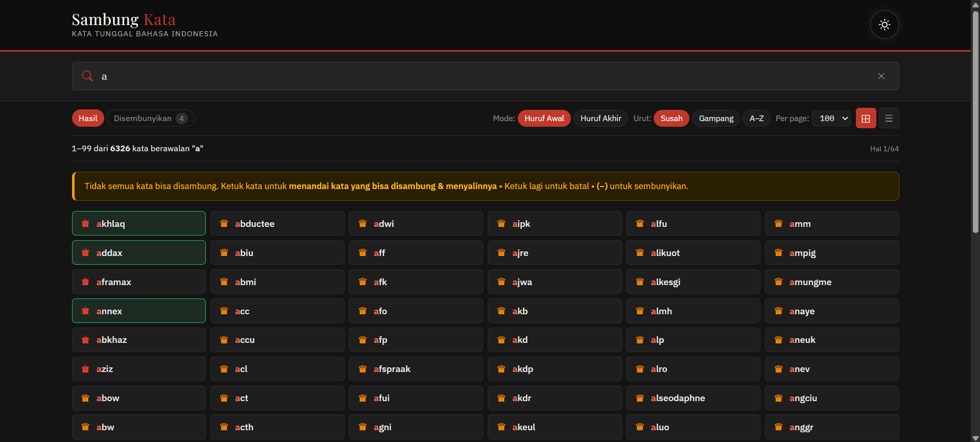Switch to grid view layout
Image resolution: width=980 pixels, height=442 pixels.
click(866, 119)
